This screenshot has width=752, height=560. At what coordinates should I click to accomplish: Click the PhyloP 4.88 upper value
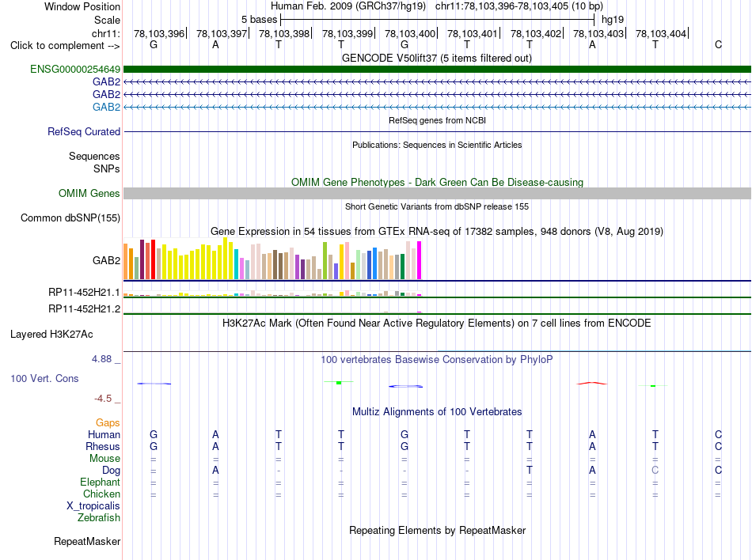(x=101, y=359)
